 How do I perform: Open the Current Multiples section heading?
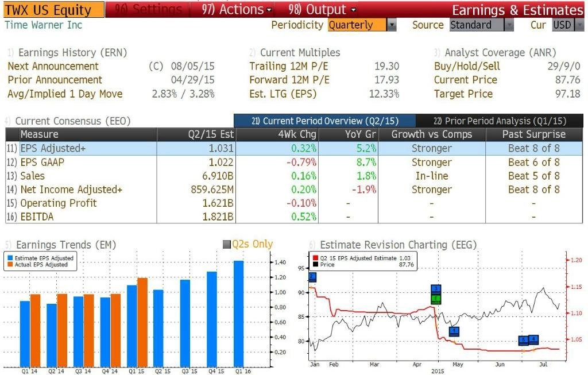300,52
